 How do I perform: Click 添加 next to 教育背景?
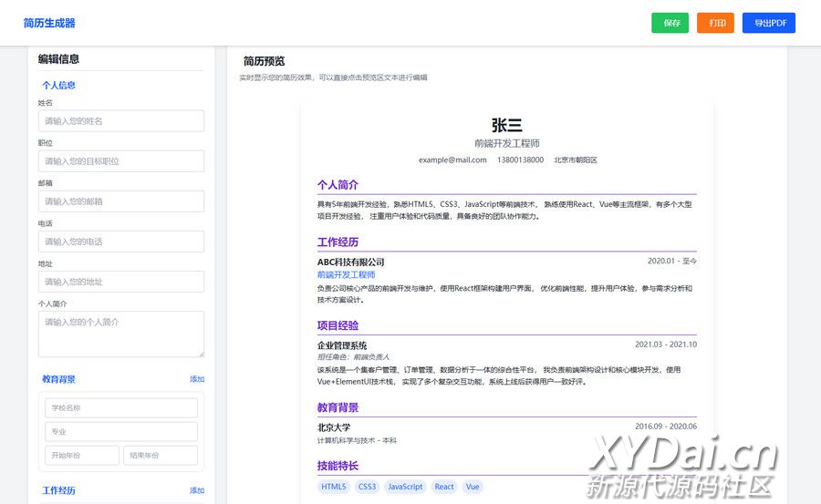tap(197, 379)
